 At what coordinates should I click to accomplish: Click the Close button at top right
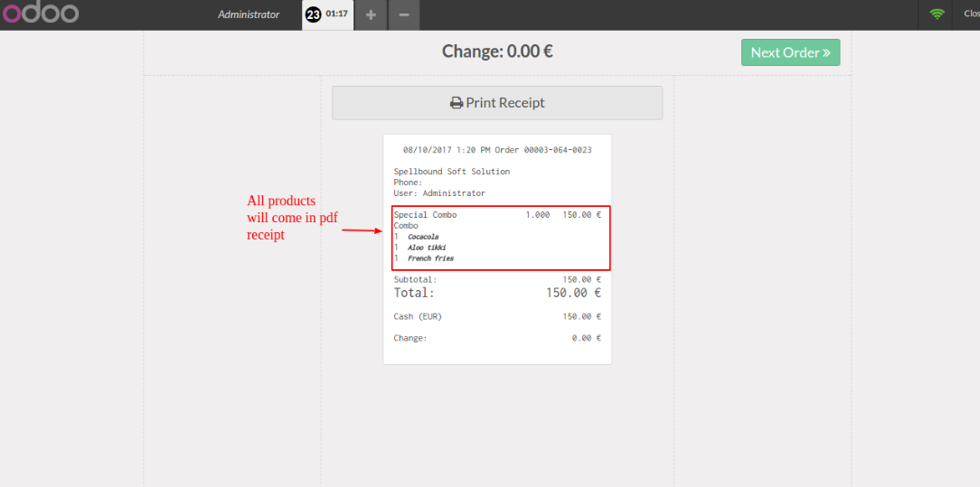[x=969, y=14]
